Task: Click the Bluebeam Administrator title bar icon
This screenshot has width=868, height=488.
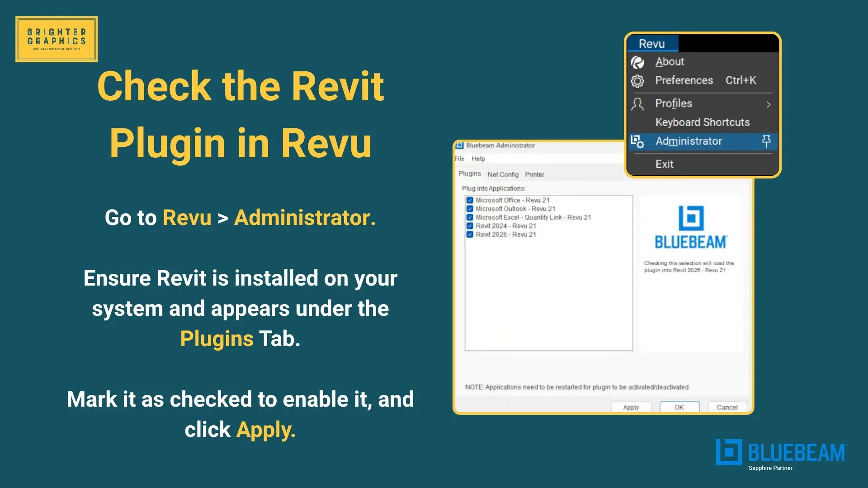Action: pos(460,145)
